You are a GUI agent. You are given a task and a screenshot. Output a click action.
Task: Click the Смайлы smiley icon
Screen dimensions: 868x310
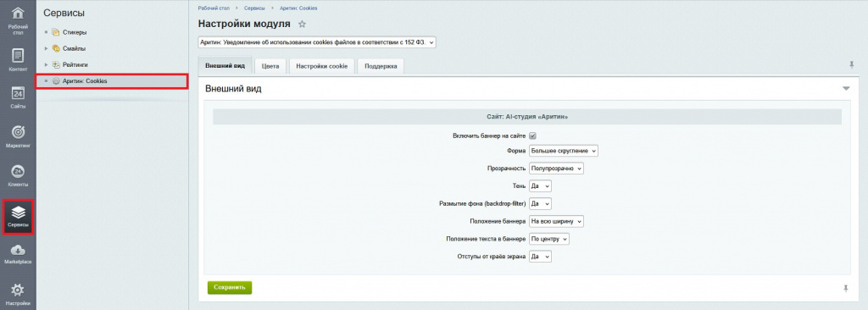coord(56,48)
